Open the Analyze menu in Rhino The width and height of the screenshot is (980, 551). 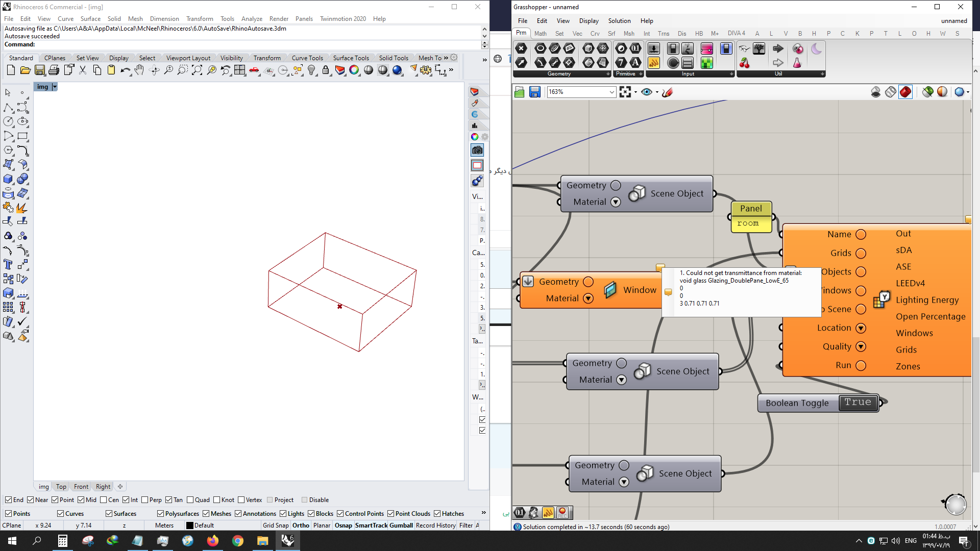point(252,19)
